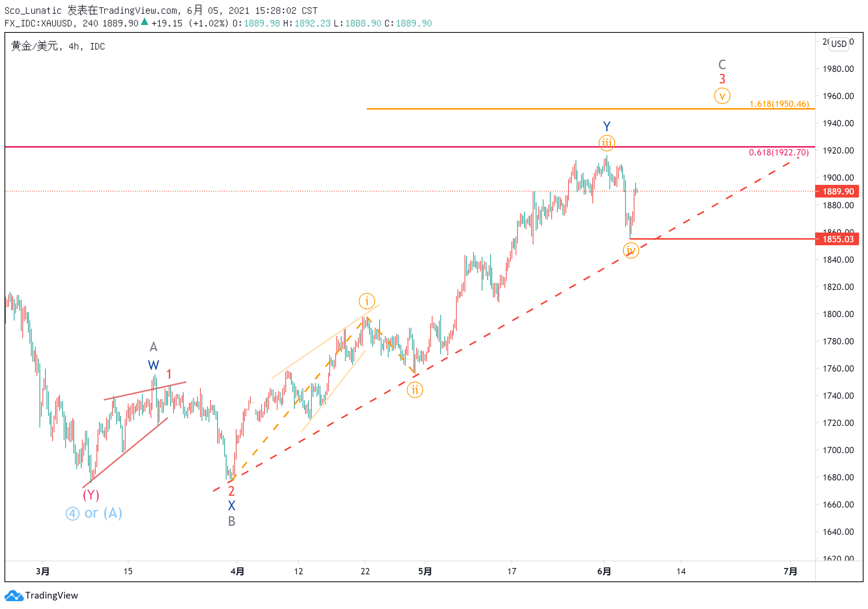Click the 7月 date axis label
This screenshot has width=868, height=609.
pyautogui.click(x=791, y=572)
